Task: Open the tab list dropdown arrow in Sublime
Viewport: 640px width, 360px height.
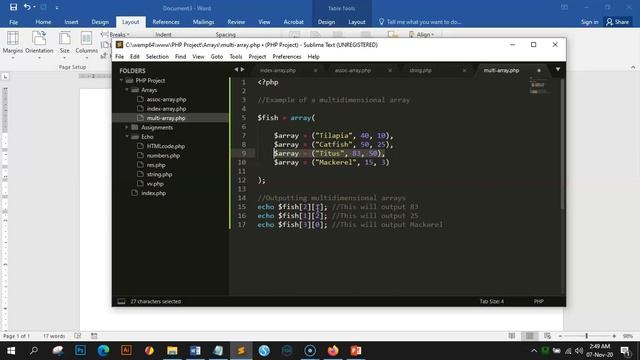Action: click(x=558, y=69)
